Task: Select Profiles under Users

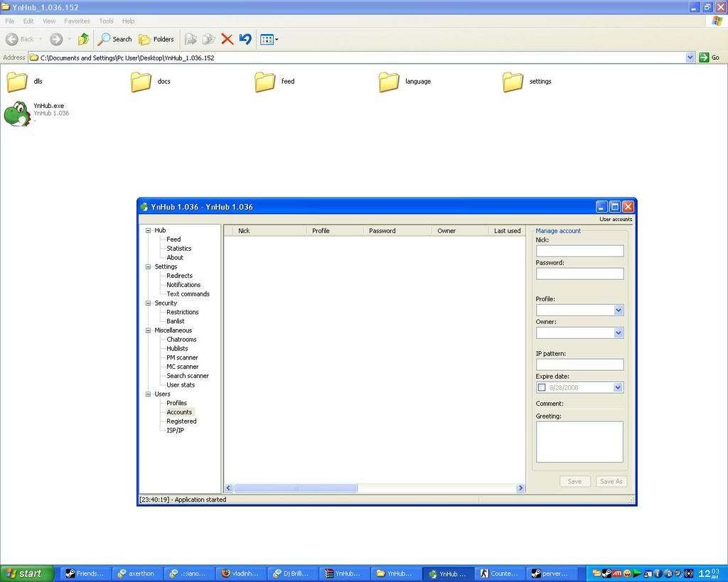Action: click(x=176, y=404)
